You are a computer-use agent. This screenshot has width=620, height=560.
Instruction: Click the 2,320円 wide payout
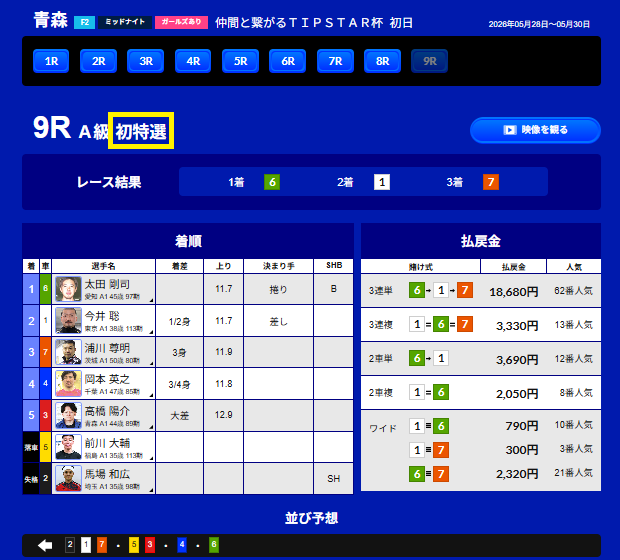tap(517, 474)
